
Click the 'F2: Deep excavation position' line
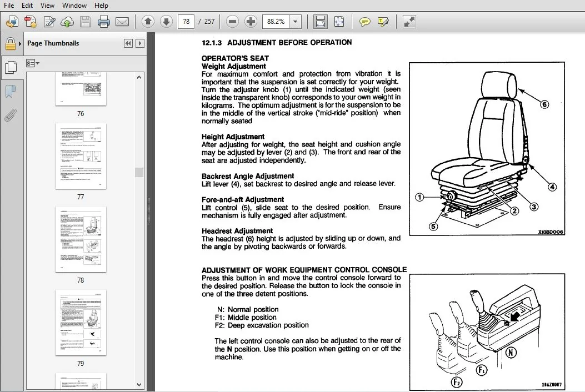tap(262, 325)
